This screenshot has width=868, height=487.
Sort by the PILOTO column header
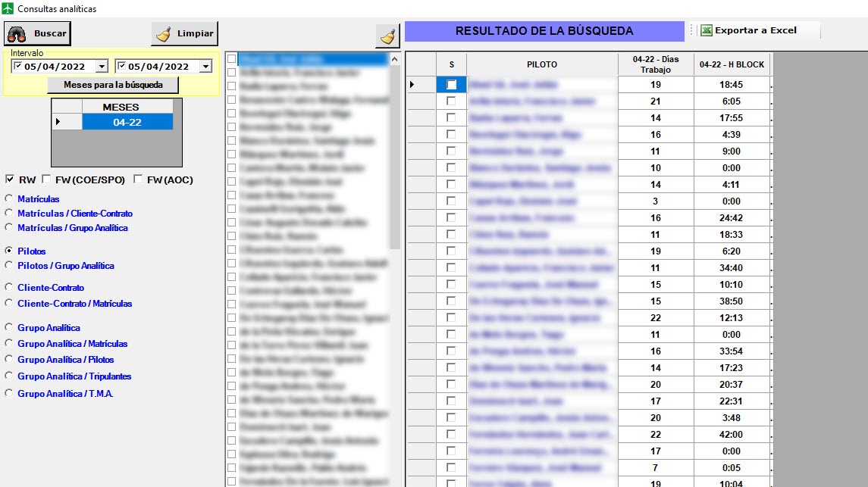[541, 64]
